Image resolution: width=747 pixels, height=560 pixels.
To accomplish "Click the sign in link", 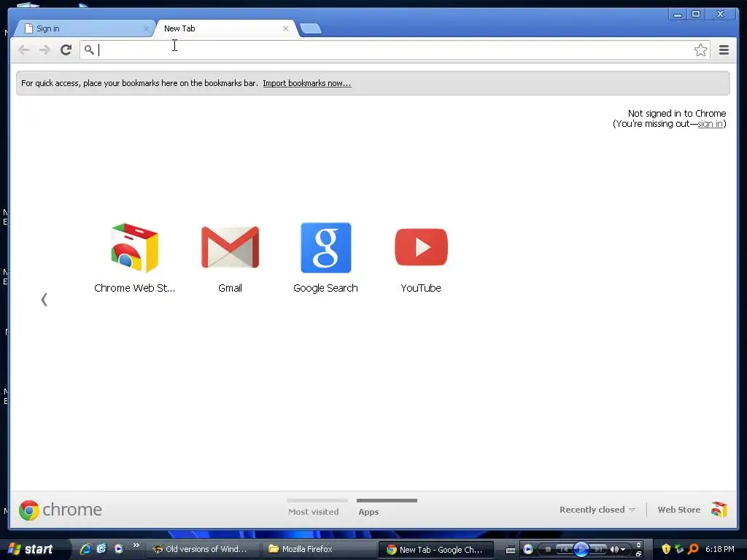I will pyautogui.click(x=710, y=124).
